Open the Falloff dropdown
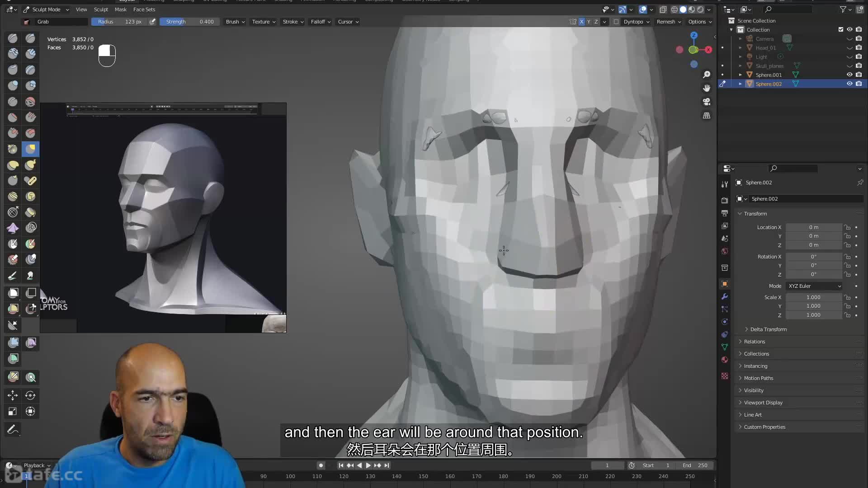Screen dimensions: 868x488 click(321, 22)
